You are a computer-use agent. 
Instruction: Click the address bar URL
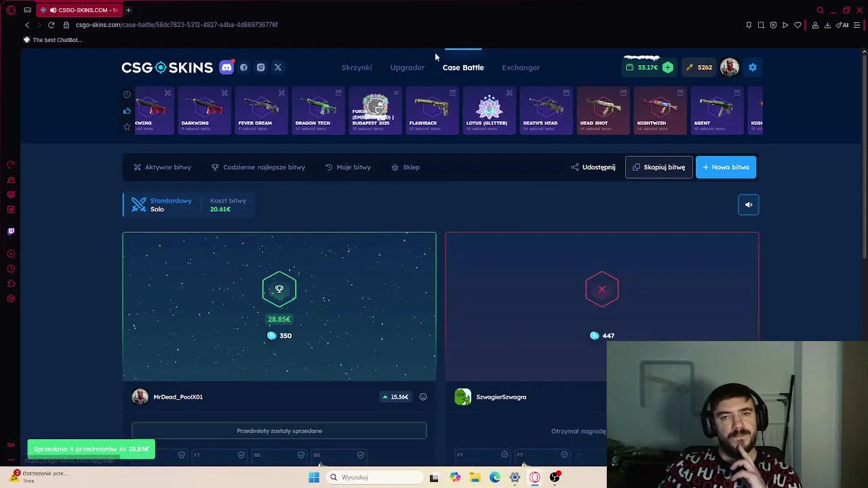(x=176, y=24)
